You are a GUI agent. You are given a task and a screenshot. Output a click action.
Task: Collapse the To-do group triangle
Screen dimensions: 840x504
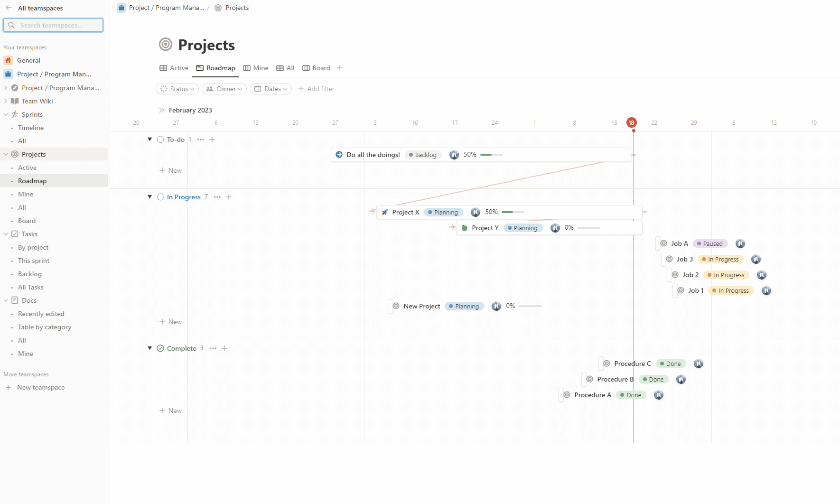click(x=149, y=140)
